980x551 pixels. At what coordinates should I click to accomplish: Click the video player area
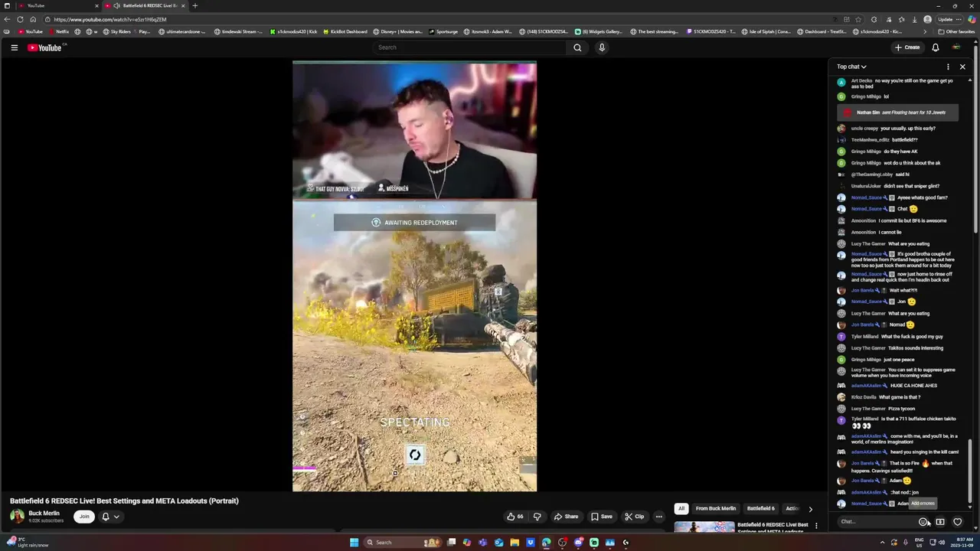(414, 276)
